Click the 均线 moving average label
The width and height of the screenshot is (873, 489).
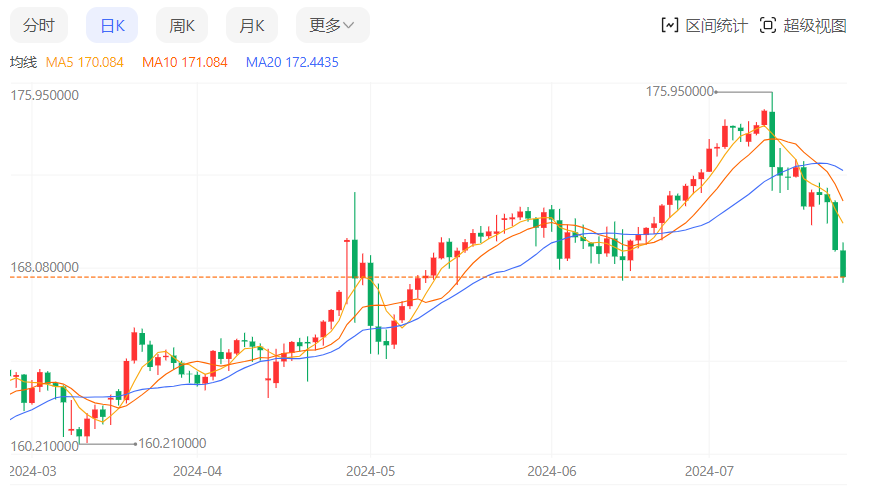coord(23,62)
